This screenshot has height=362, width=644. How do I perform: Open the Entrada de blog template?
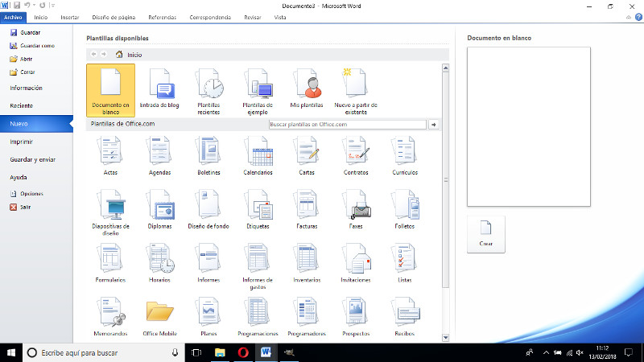point(159,88)
